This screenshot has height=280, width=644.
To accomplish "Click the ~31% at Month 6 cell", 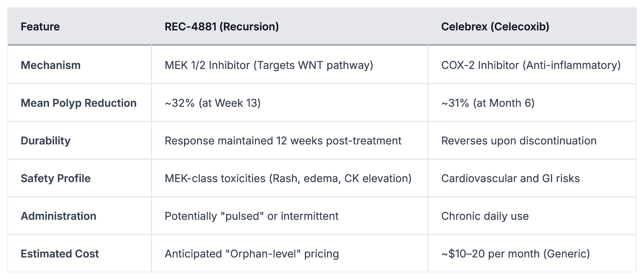I will [x=488, y=103].
